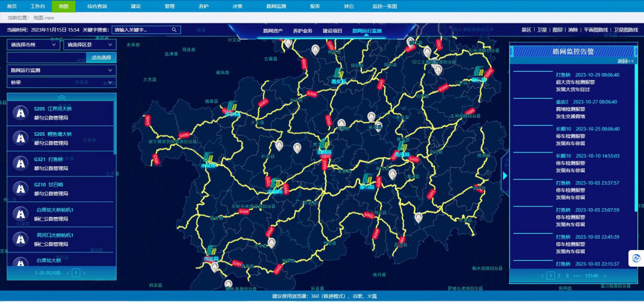Click the 图层 layers option
Viewport: 644px width, 302px height.
pos(557,30)
